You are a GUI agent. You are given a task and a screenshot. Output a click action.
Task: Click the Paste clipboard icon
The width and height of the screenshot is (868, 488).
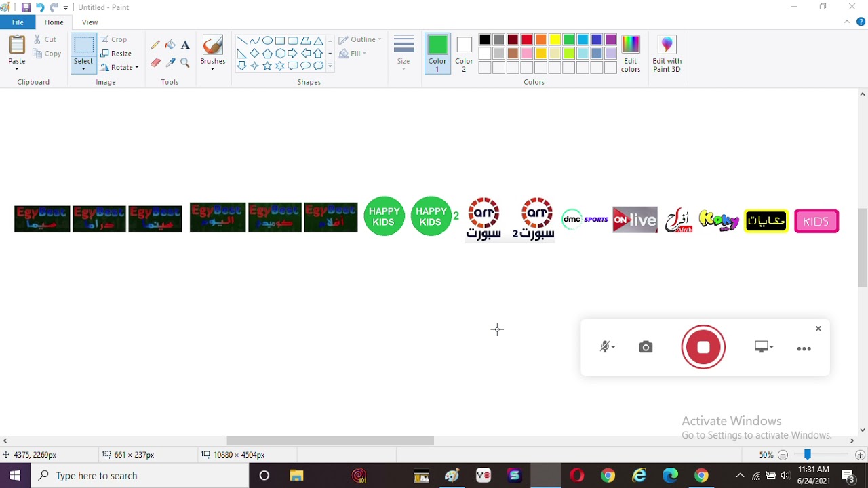[17, 45]
